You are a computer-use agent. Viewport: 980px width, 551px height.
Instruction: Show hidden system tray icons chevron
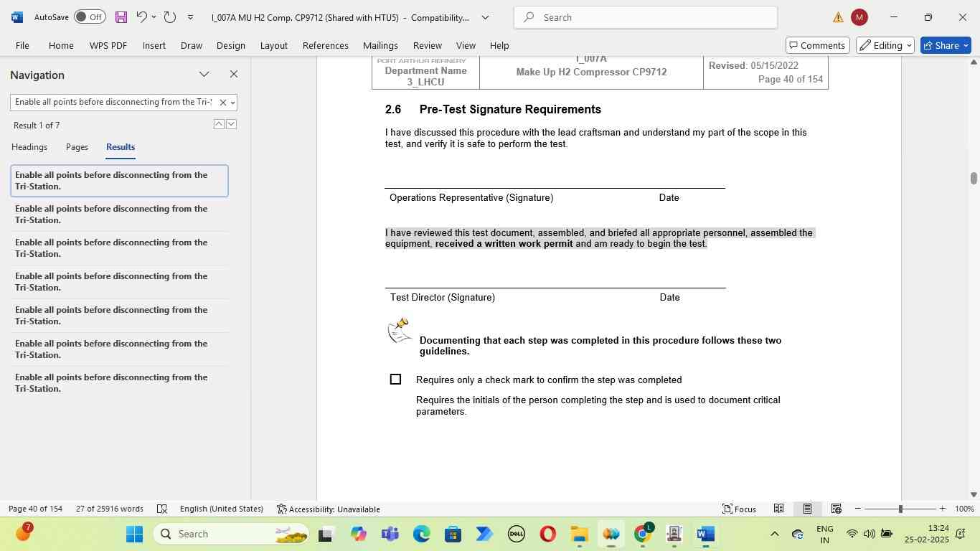click(x=774, y=534)
